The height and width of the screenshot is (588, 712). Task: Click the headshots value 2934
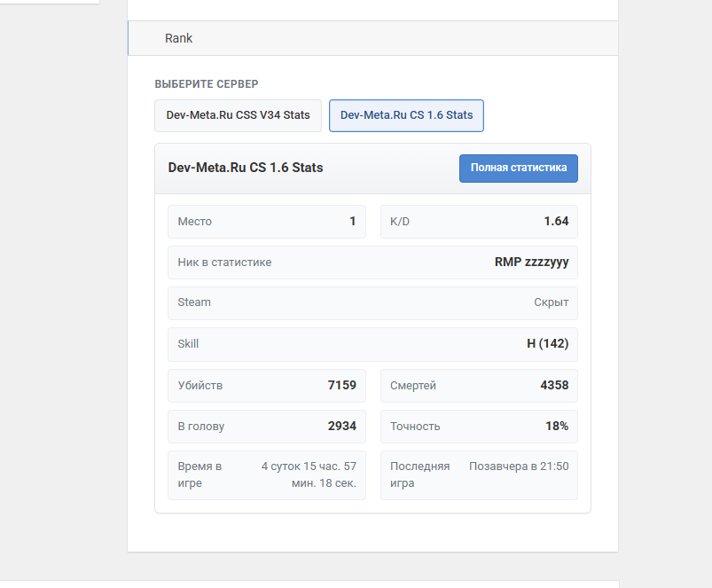[x=342, y=426]
